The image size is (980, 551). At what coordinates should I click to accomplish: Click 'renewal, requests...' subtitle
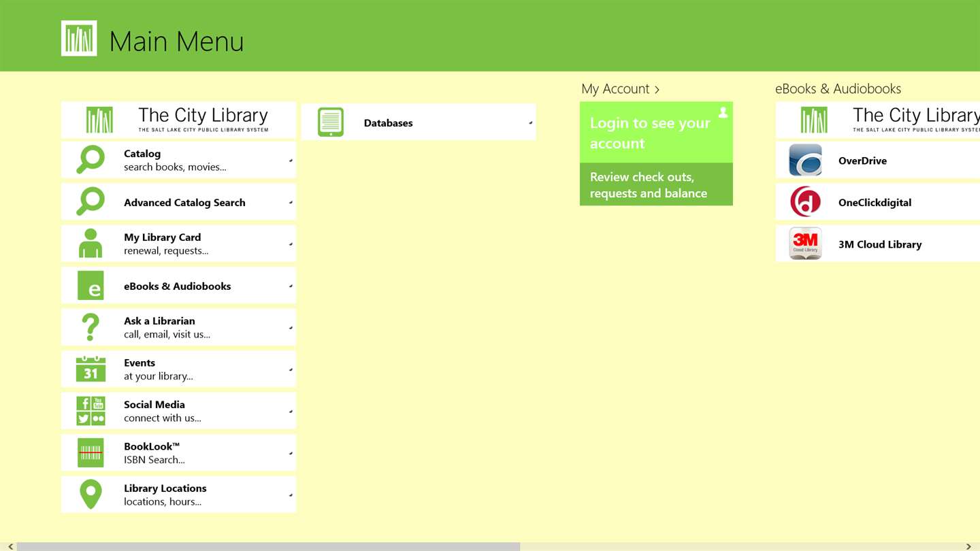pos(166,251)
